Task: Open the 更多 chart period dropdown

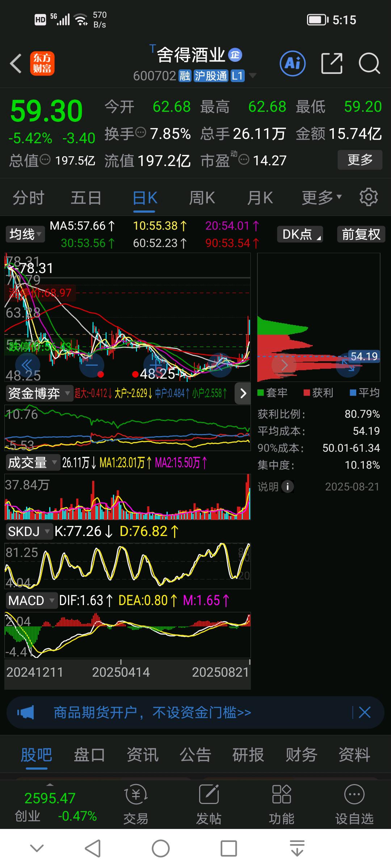Action: point(322,197)
